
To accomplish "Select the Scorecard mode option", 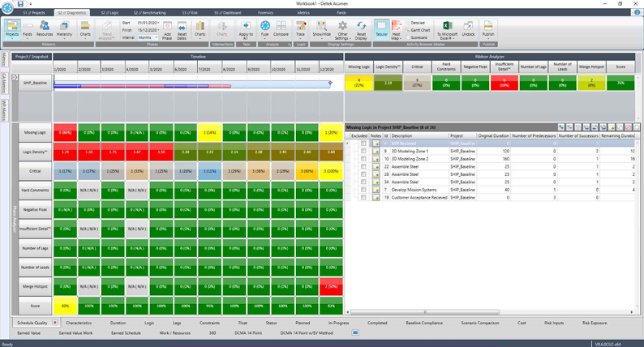I will pyautogui.click(x=416, y=37).
